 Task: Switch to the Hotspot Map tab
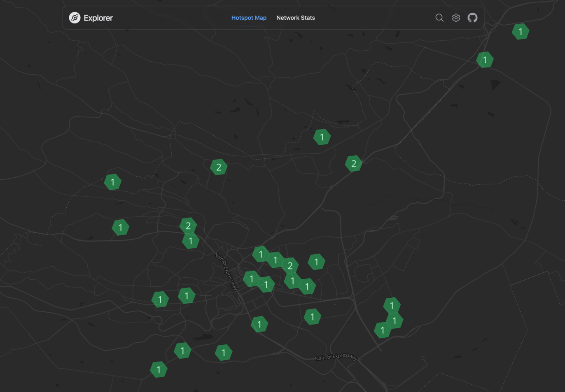click(249, 18)
